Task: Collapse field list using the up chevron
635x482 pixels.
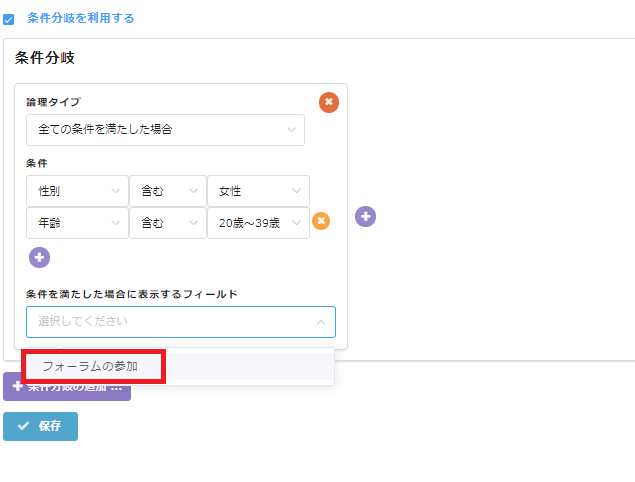Action: [320, 322]
